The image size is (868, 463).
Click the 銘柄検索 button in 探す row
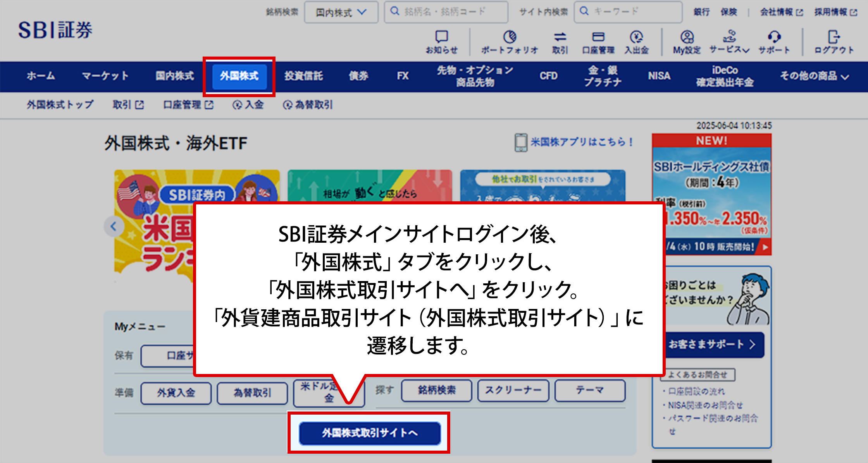tap(437, 390)
